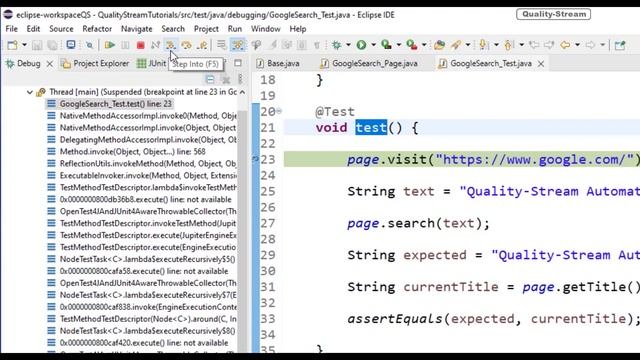Open the File menu
The image size is (640, 360).
point(11,29)
